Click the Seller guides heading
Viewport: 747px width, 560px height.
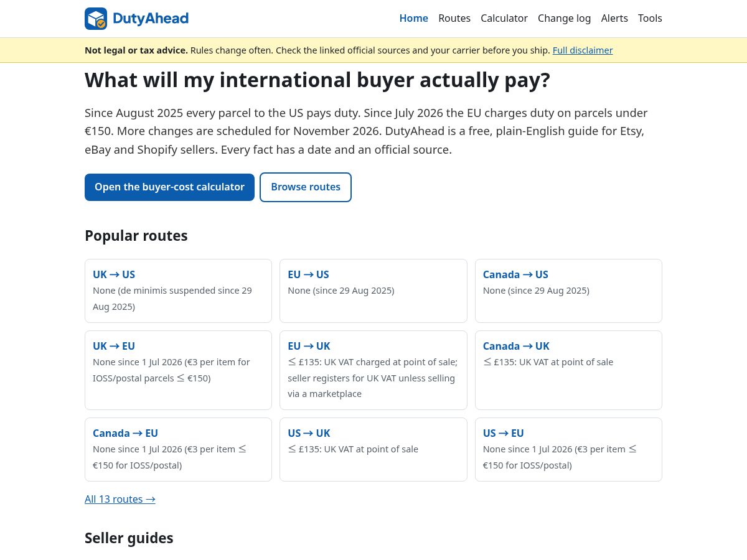click(x=129, y=538)
